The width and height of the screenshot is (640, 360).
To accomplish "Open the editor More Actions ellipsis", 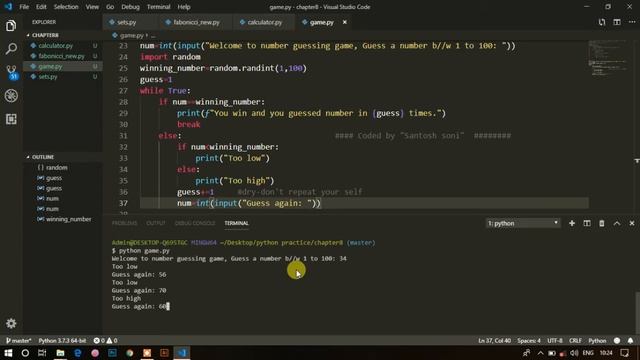I will [631, 22].
